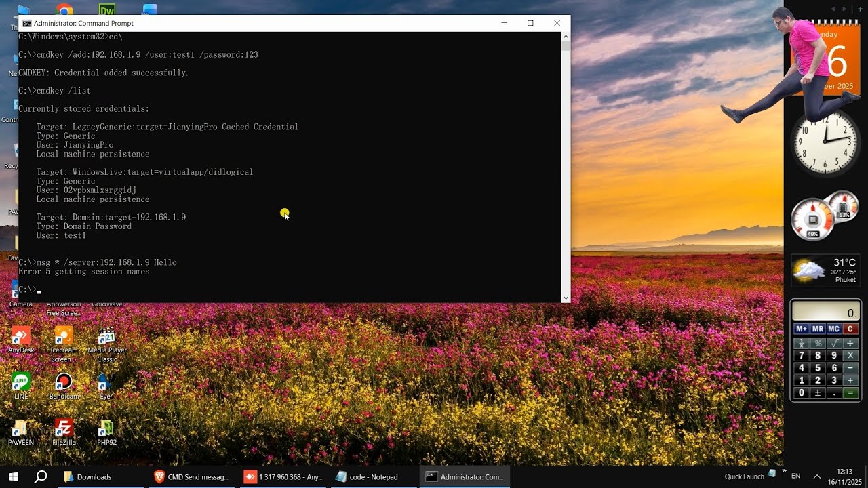Click 'Target: Domain:target=192.168.1.9' text

[x=111, y=218]
